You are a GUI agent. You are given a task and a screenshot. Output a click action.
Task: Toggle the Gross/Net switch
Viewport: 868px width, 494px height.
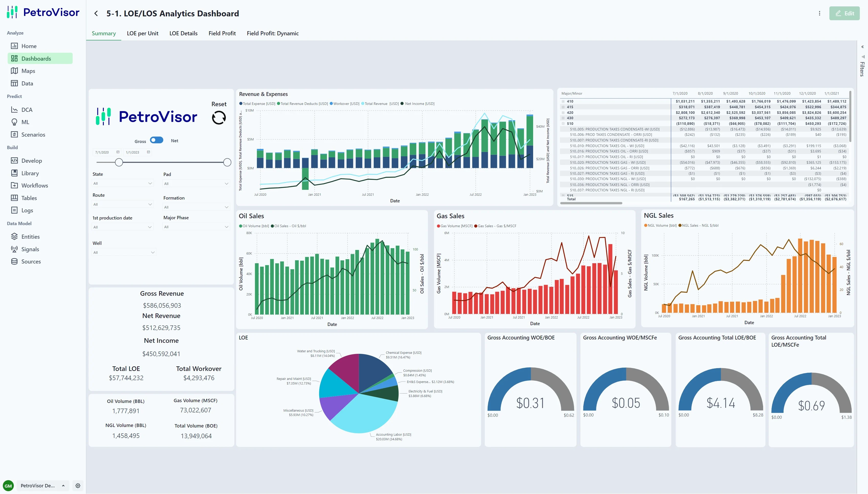(157, 140)
